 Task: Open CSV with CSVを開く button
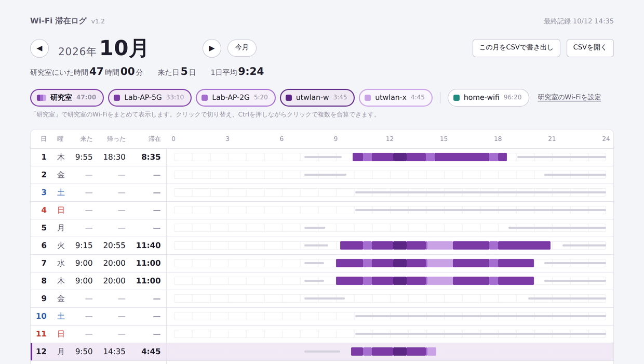pyautogui.click(x=590, y=48)
